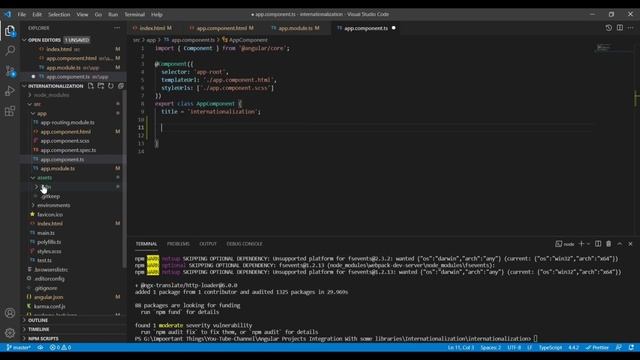Viewport: 640px width, 360px height.
Task: Split the editor to the right
Action: pyautogui.click(x=620, y=28)
